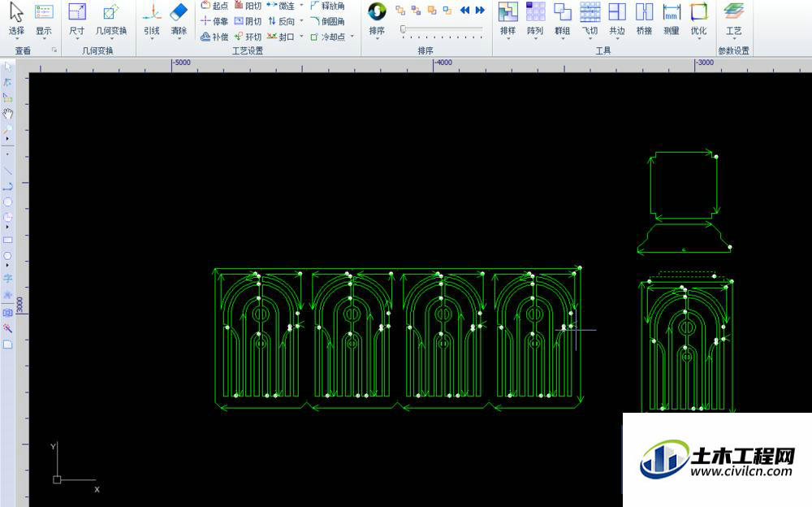
Task: Click the square part outline on canvas
Action: (684, 185)
